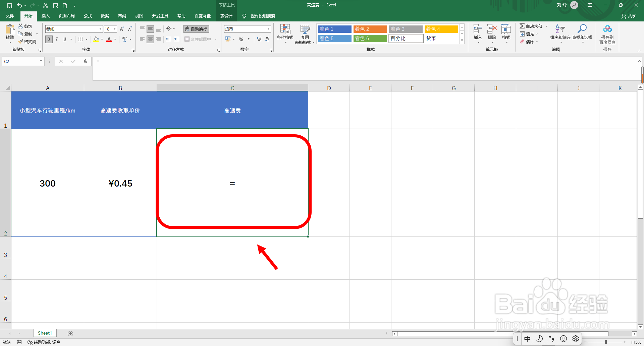Decrease font size with smaller A icon
The width and height of the screenshot is (644, 346).
tap(130, 29)
